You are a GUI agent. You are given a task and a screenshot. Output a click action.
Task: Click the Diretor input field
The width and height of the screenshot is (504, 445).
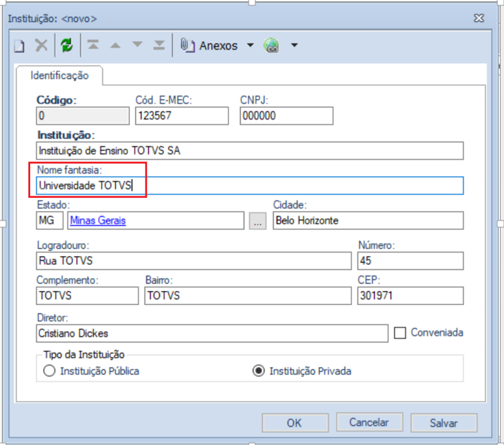click(212, 333)
